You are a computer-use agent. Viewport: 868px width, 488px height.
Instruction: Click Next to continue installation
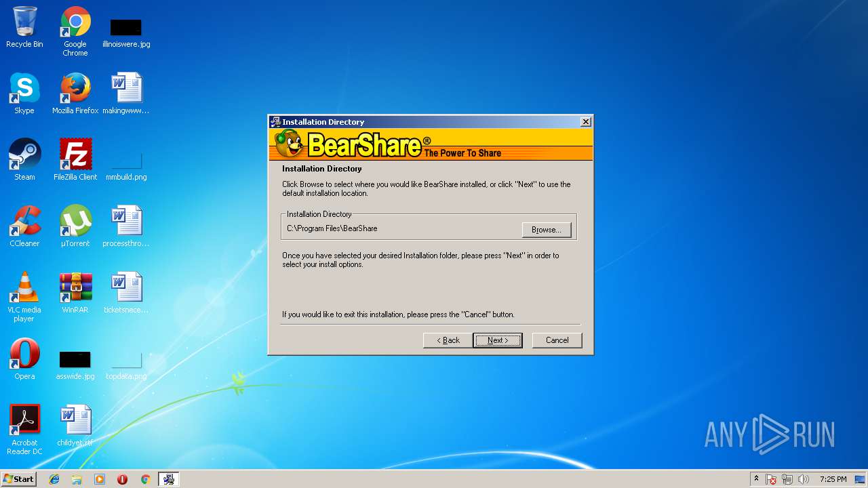pos(498,340)
